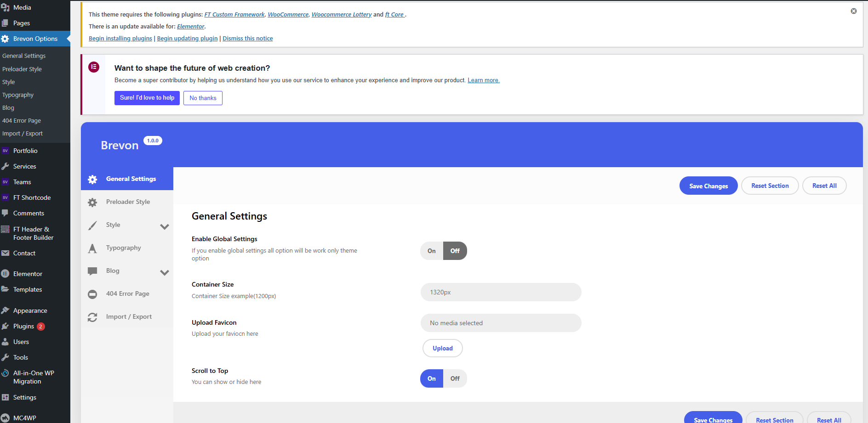Click the Container Size input field
The image size is (868, 423).
[x=501, y=292]
